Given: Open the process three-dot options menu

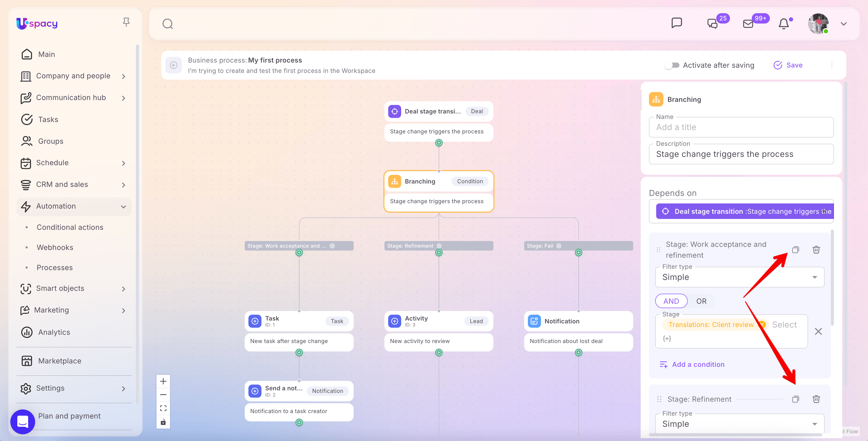Looking at the screenshot, I should [832, 65].
